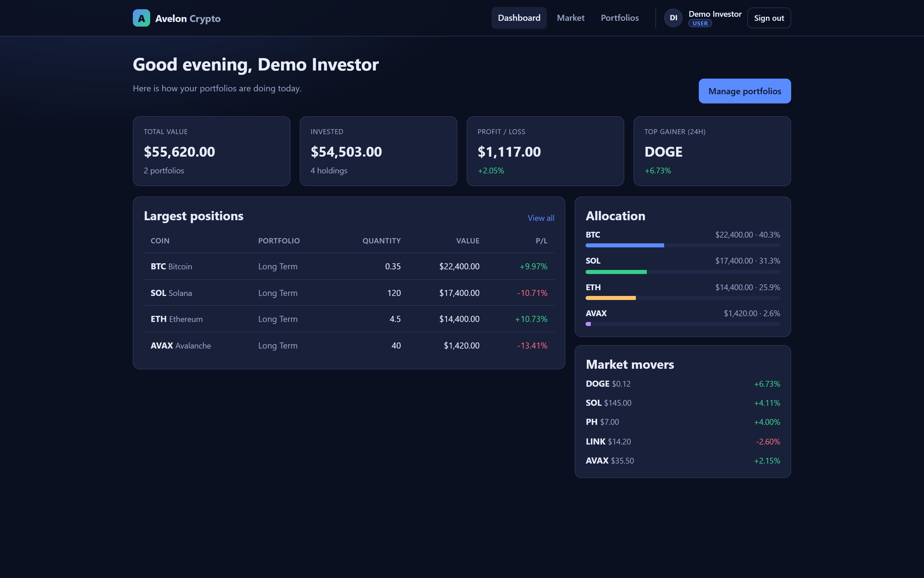Click the Sign out button
924x578 pixels.
[x=769, y=18]
